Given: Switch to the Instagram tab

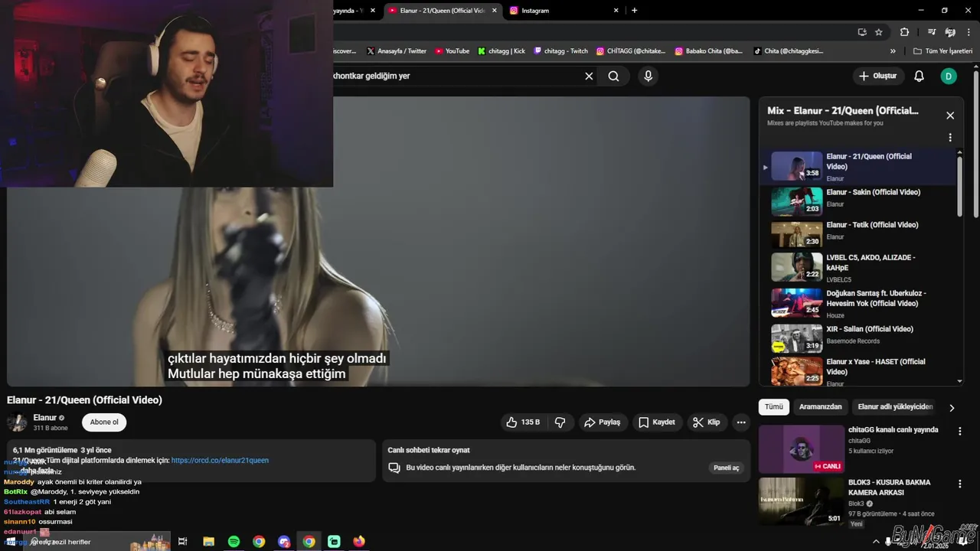Looking at the screenshot, I should click(563, 11).
